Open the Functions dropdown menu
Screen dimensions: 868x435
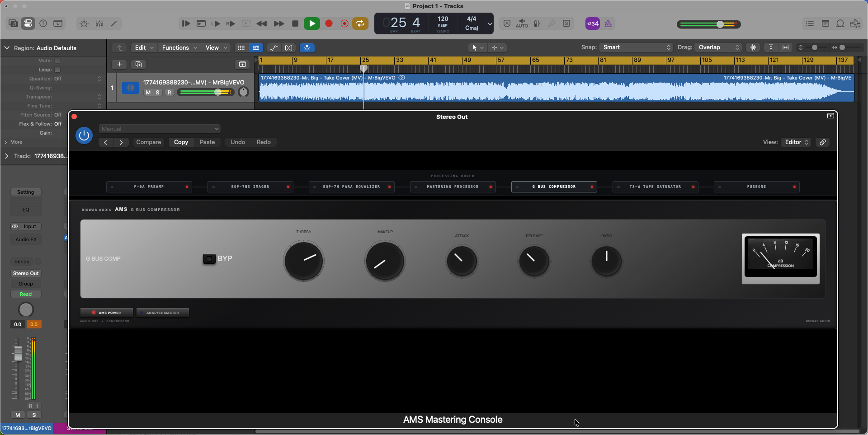(x=179, y=47)
